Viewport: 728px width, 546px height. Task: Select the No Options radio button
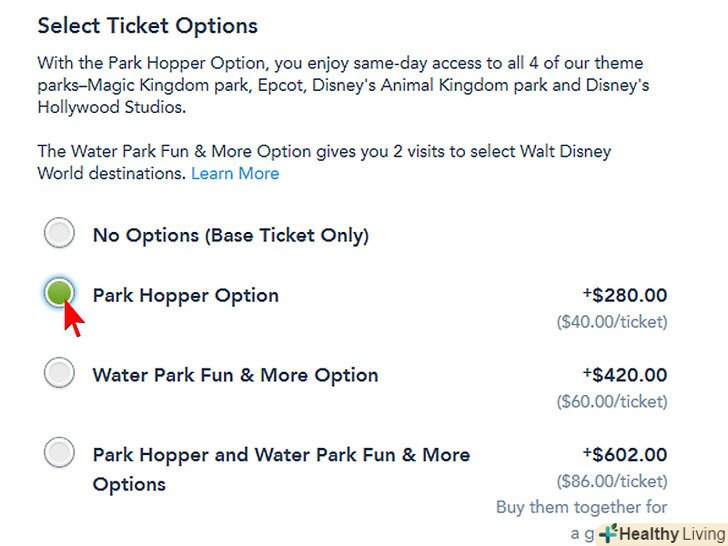point(60,234)
